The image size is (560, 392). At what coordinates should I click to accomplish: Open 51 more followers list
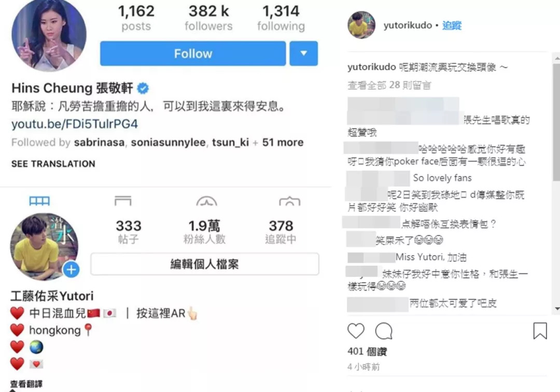pyautogui.click(x=283, y=143)
